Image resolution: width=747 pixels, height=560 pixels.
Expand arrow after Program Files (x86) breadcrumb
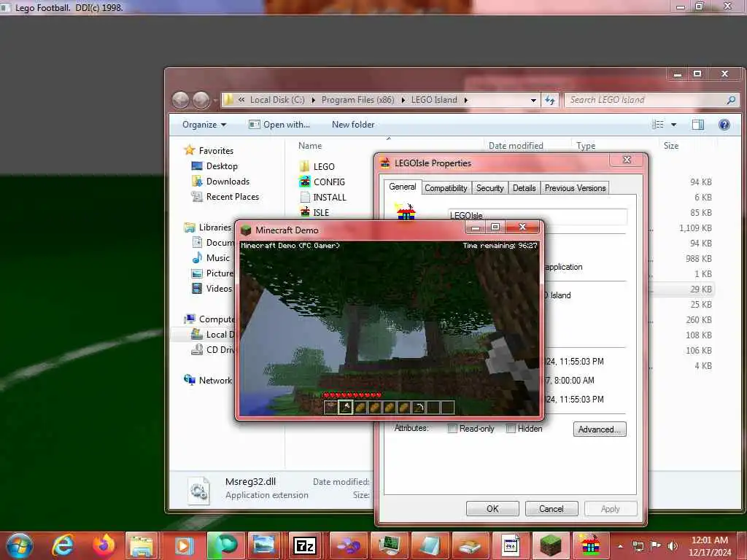click(x=403, y=100)
